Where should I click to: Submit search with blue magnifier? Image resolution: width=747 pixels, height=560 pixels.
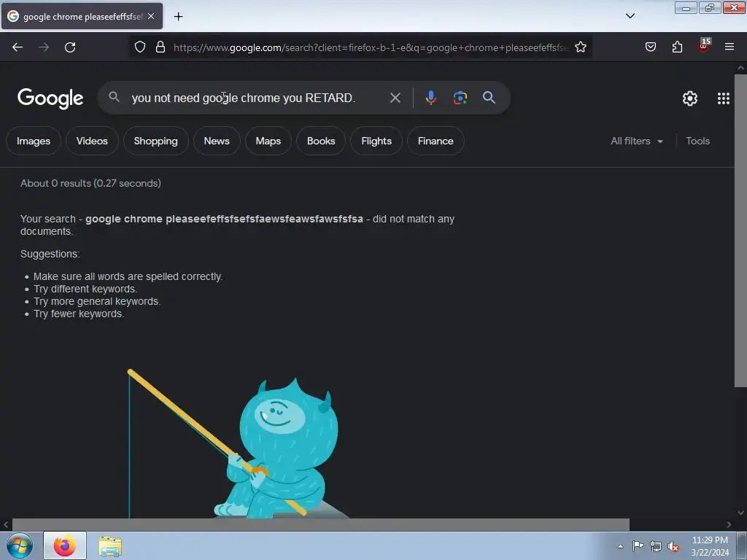(x=489, y=98)
